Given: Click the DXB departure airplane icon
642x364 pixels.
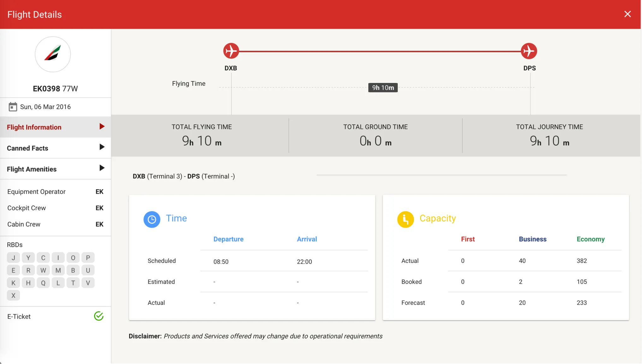Looking at the screenshot, I should (x=231, y=51).
